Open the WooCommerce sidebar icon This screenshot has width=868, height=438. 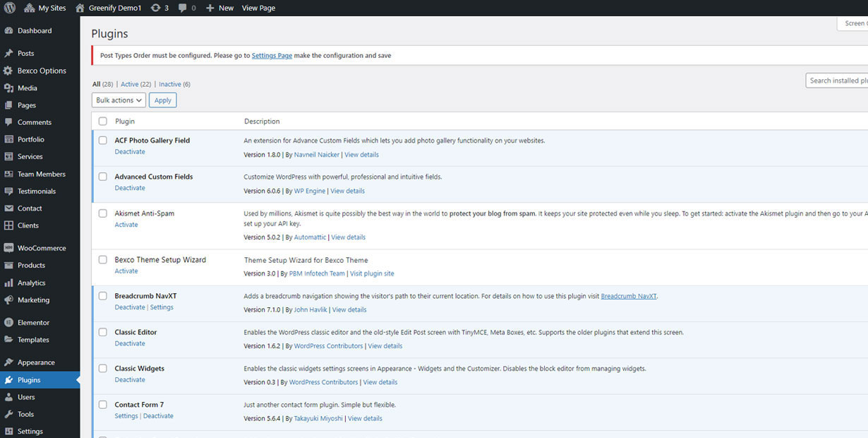click(x=8, y=248)
